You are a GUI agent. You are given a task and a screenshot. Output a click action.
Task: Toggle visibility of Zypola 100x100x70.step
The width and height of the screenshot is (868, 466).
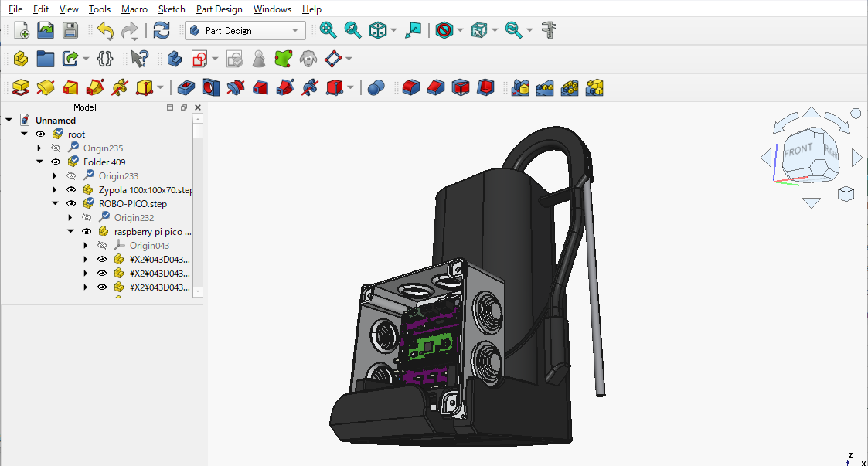pos(71,190)
